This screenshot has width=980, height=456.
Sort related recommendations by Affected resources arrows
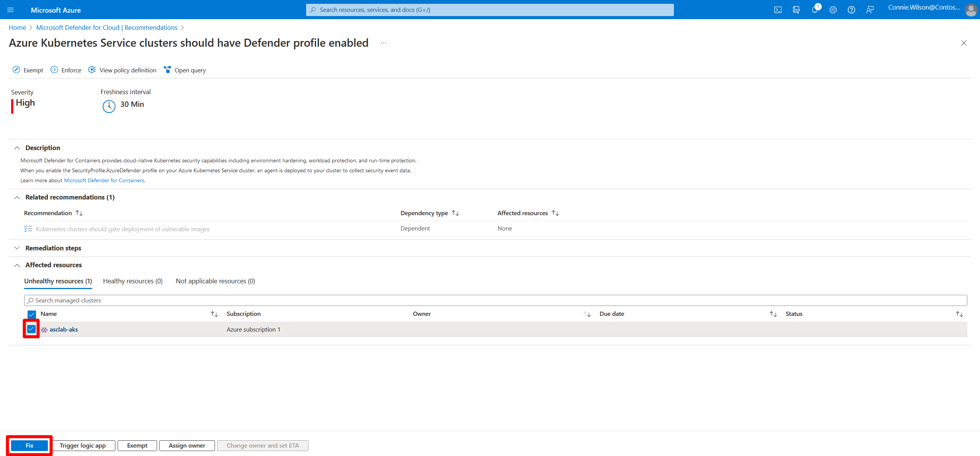click(555, 213)
